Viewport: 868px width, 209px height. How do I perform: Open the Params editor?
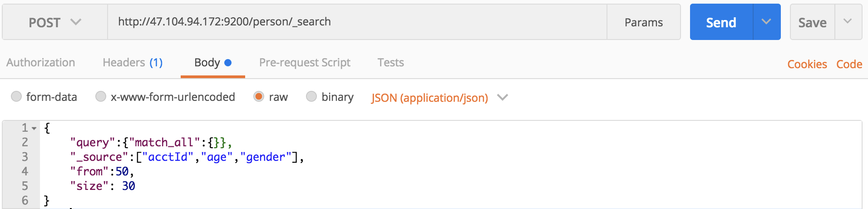[x=644, y=22]
